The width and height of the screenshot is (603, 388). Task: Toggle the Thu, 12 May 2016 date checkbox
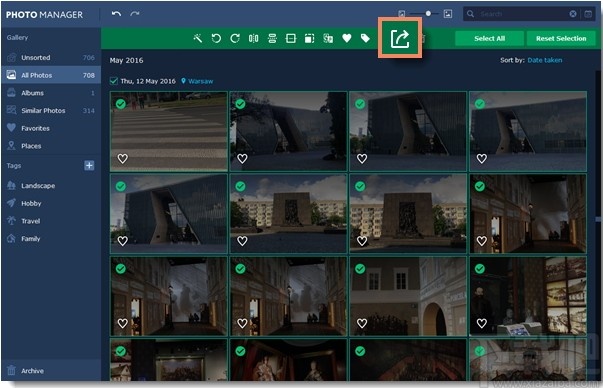click(x=113, y=81)
